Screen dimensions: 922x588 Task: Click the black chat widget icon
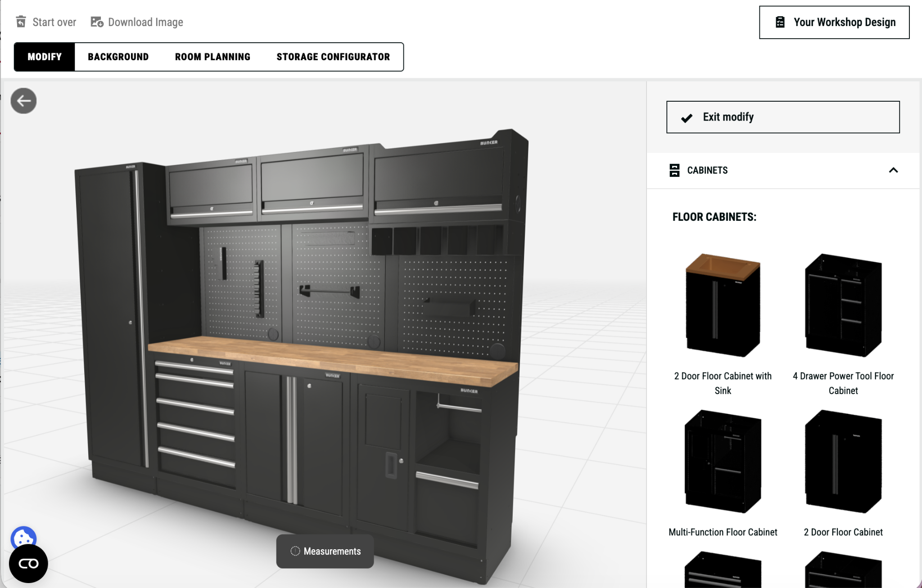pos(28,564)
